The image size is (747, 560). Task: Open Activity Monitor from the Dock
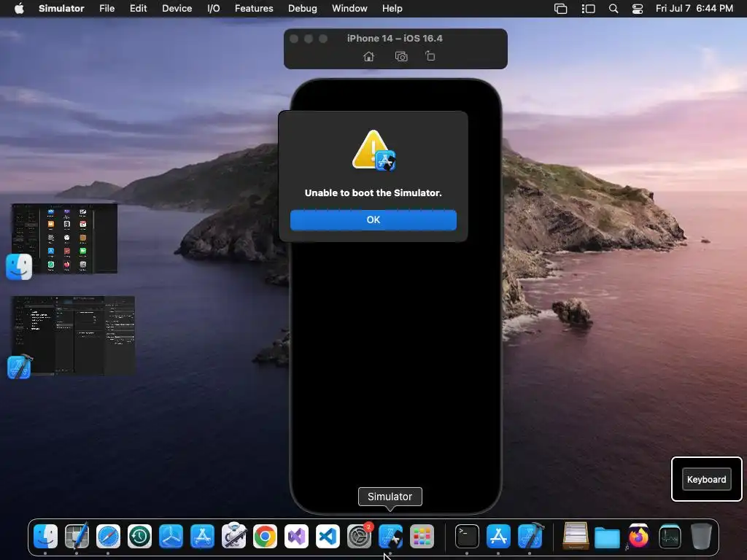click(x=670, y=536)
